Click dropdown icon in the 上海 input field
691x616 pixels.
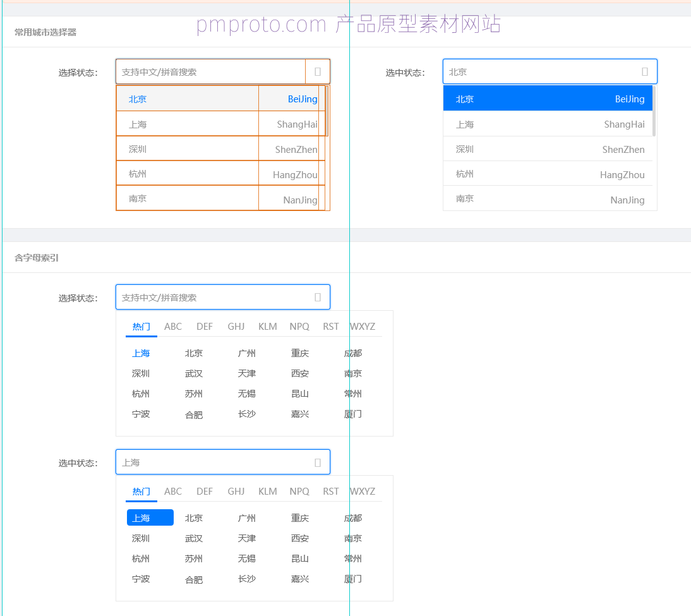pos(318,462)
